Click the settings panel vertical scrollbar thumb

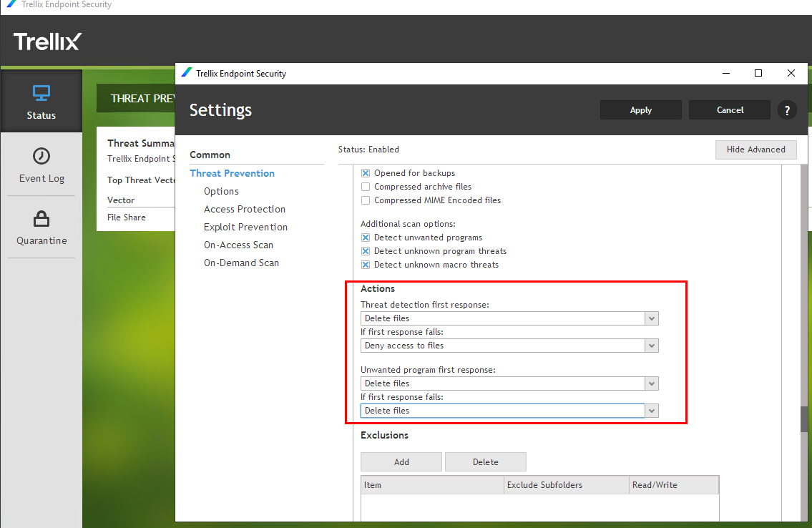pyautogui.click(x=803, y=419)
